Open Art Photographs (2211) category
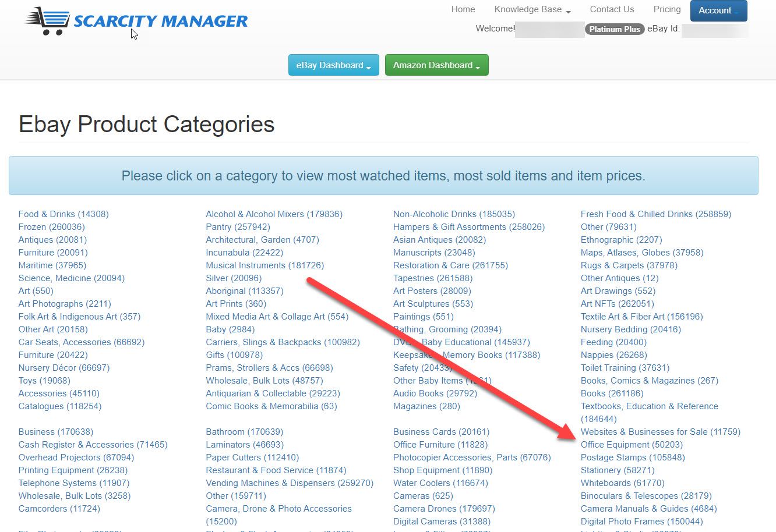 (x=65, y=304)
